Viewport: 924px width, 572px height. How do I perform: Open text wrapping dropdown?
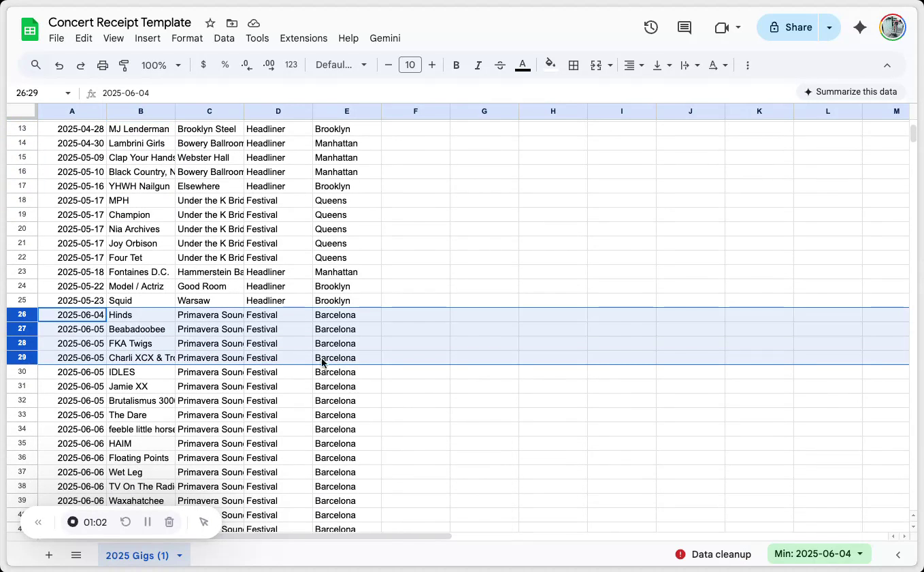690,65
